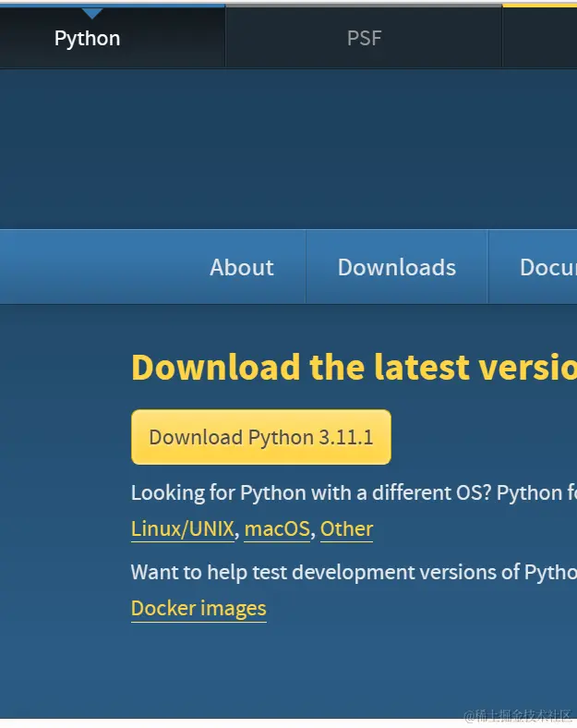Click the blue triangle marker above Python tab
The width and height of the screenshot is (577, 728).
click(x=92, y=13)
